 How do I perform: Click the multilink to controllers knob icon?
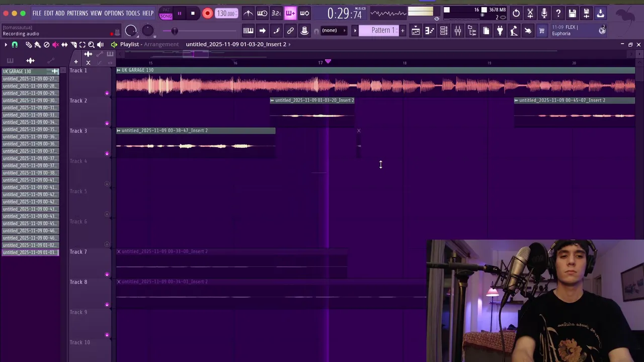pos(304,31)
